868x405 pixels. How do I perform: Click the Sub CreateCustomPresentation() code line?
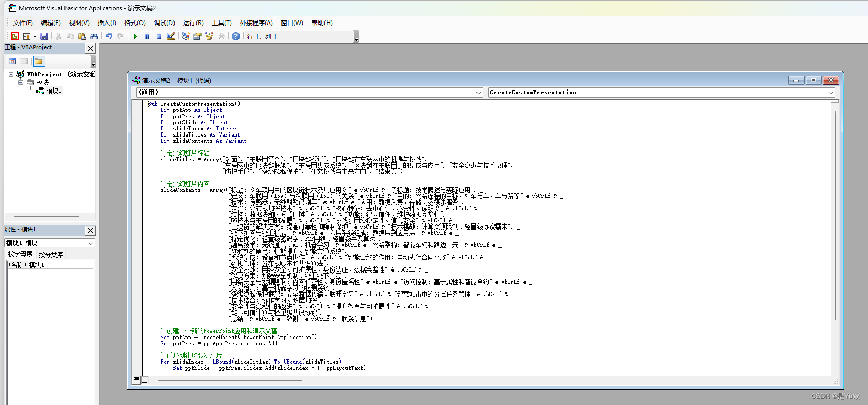pos(194,104)
